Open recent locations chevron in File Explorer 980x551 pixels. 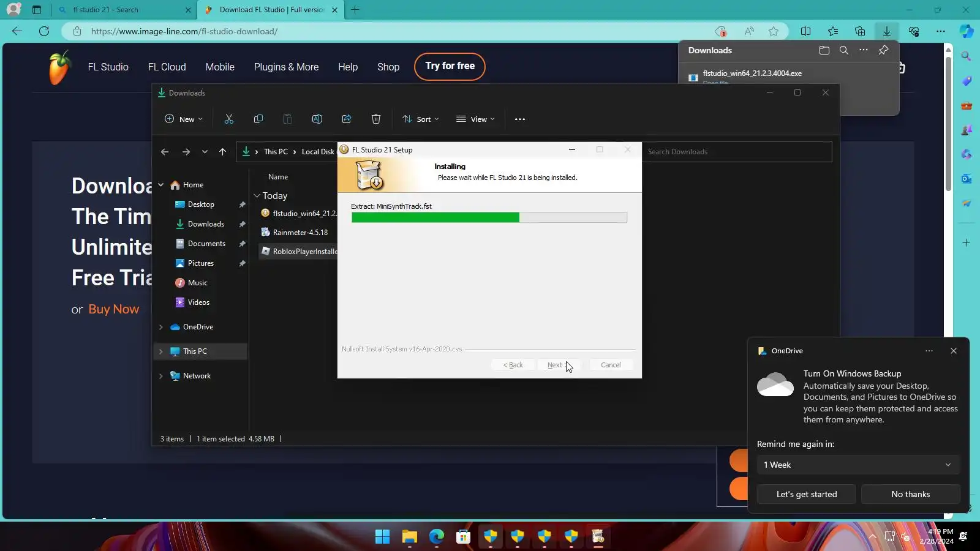[205, 152]
